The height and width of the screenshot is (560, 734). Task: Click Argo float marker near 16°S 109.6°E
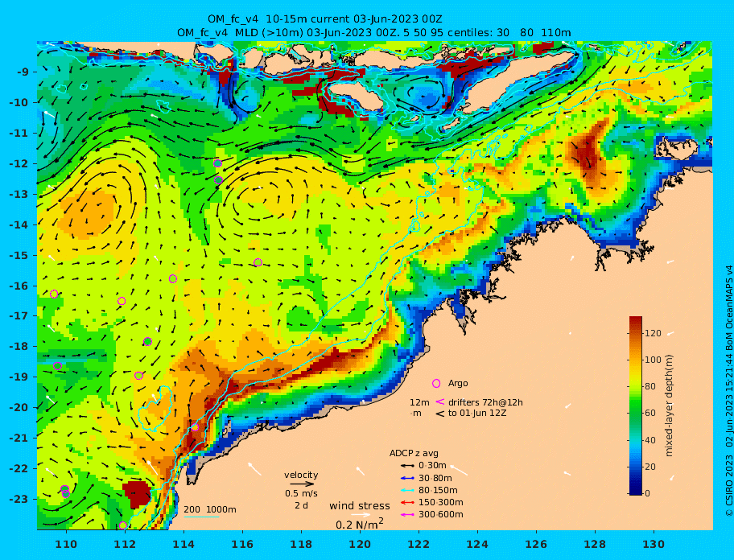tap(54, 294)
